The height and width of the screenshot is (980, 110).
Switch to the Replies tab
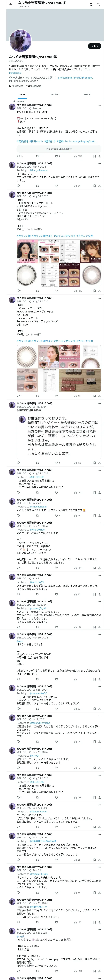(55, 95)
